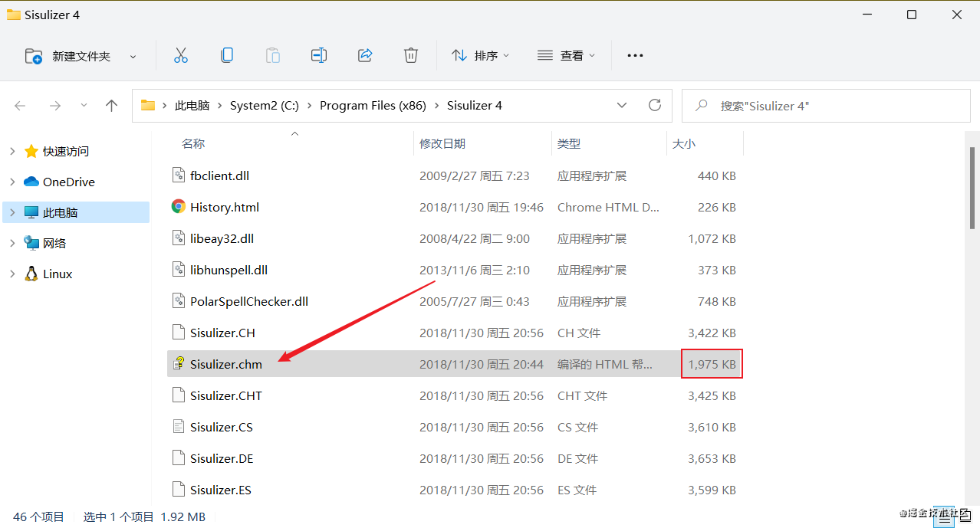This screenshot has height=528, width=980.
Task: Click the Paste clipboard icon
Action: tap(273, 55)
